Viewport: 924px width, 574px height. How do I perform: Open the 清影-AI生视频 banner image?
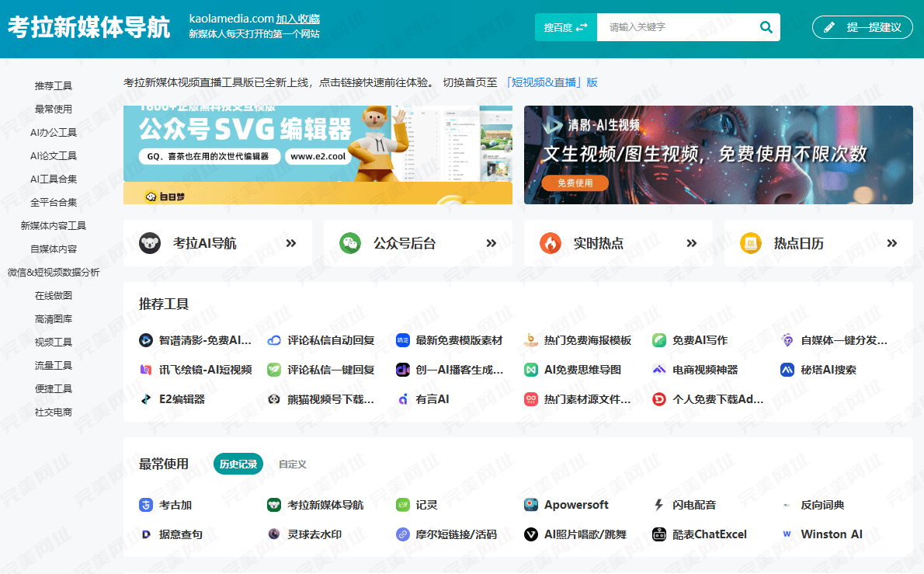[x=718, y=155]
